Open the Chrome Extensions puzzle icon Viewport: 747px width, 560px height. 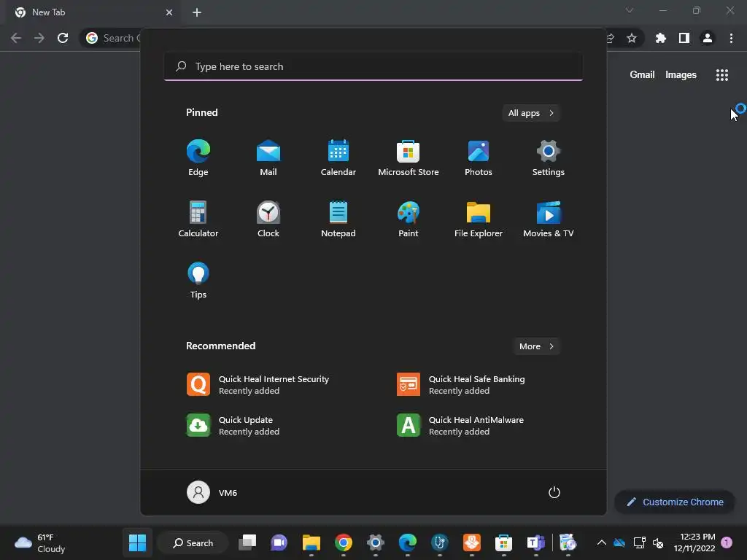click(x=661, y=38)
